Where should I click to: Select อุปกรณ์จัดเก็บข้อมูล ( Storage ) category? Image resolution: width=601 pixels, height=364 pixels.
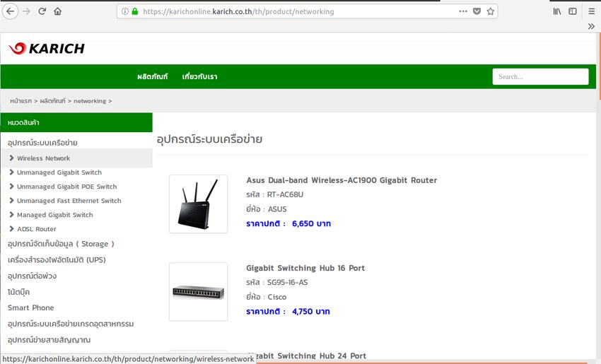[x=61, y=244]
